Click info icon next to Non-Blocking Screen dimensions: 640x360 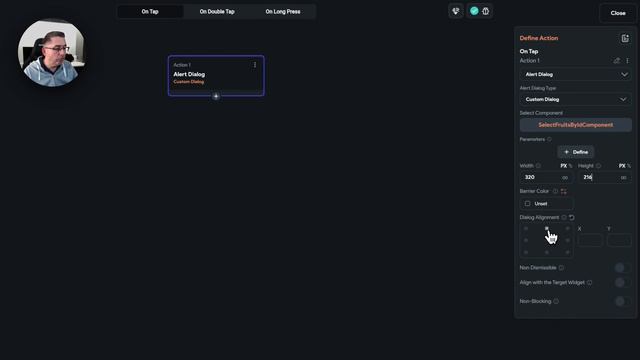point(556,301)
